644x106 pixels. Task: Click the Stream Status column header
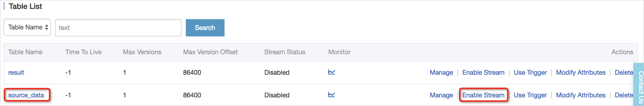click(285, 52)
